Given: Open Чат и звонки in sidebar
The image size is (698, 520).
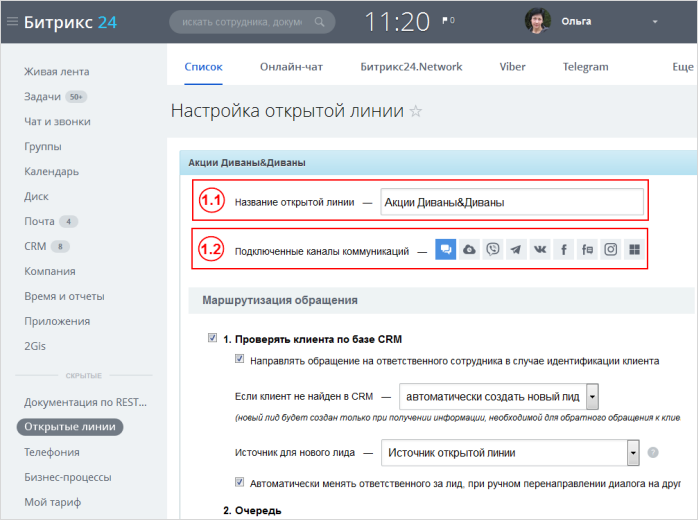Looking at the screenshot, I should click(x=57, y=122).
